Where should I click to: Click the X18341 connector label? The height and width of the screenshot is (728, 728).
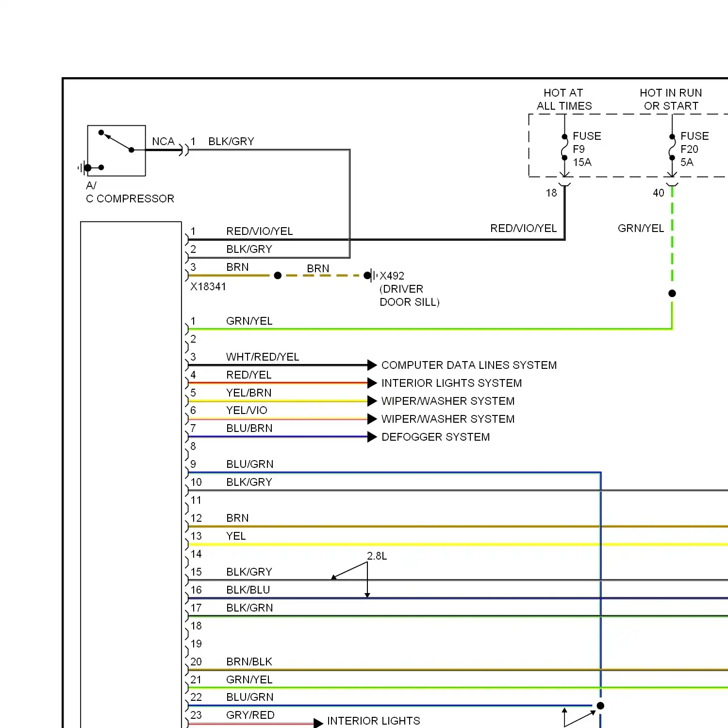point(208,287)
